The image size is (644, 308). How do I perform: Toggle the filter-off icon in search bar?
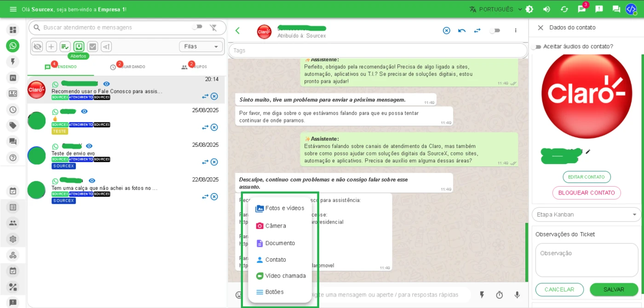tap(213, 28)
